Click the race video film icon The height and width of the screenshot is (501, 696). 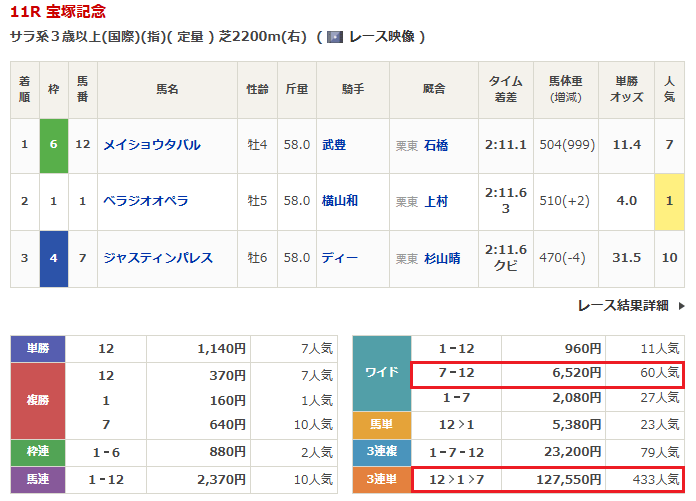pyautogui.click(x=335, y=37)
